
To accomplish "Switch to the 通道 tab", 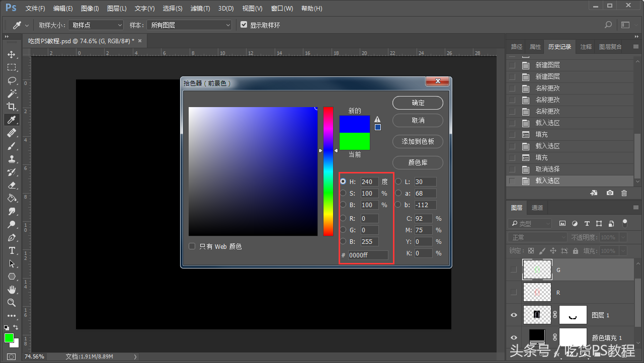I will click(x=537, y=208).
